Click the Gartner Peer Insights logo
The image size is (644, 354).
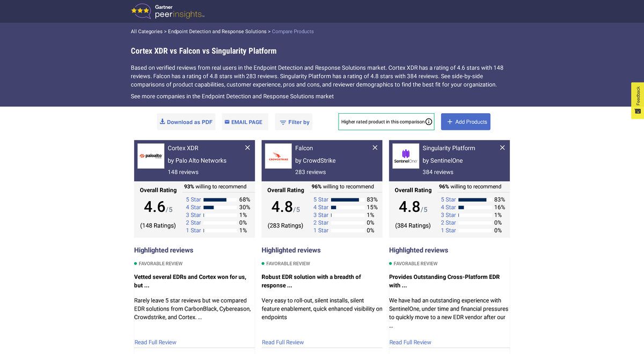(x=167, y=11)
